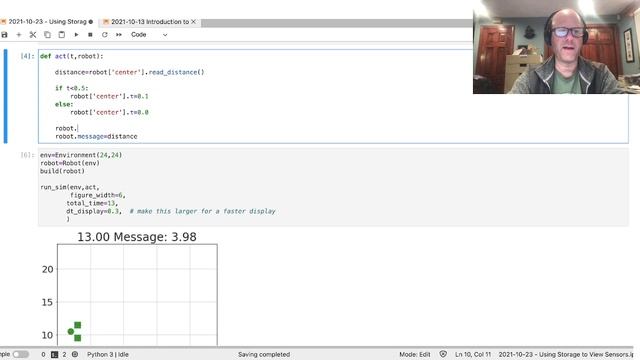Click the 'total_time=13,' code line
The image size is (640, 360).
coord(92,203)
